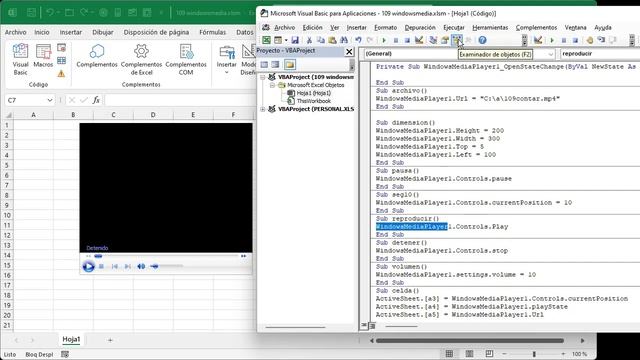Undo the last edit in VBA toolbar
Viewport: 640px width, 360px height.
point(358,40)
